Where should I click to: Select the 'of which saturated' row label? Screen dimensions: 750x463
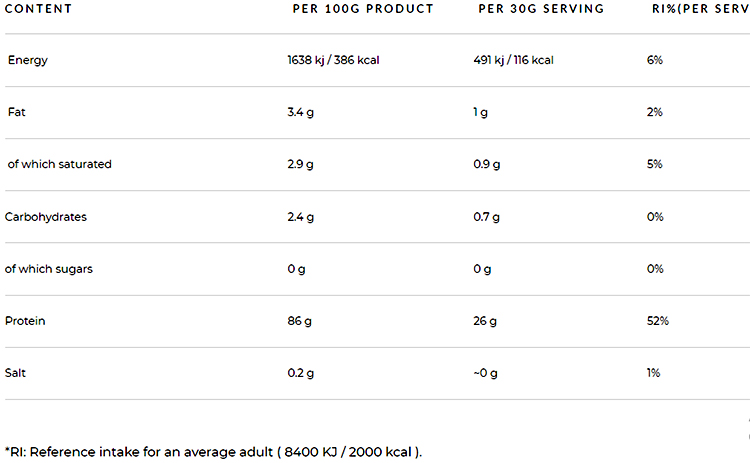[59, 164]
